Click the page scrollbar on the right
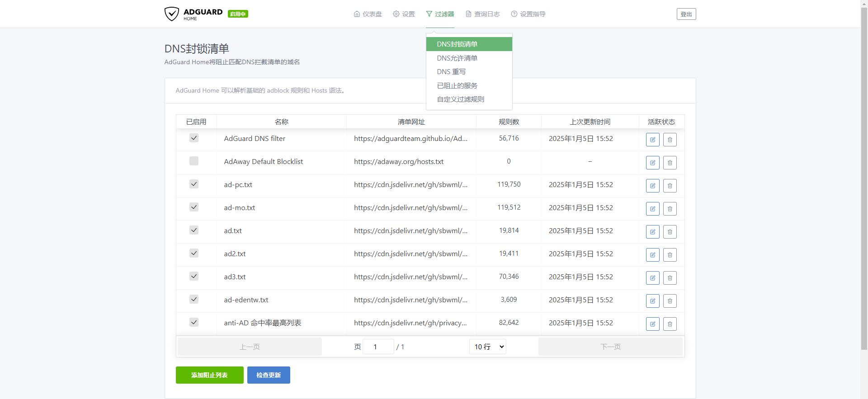 pyautogui.click(x=864, y=181)
